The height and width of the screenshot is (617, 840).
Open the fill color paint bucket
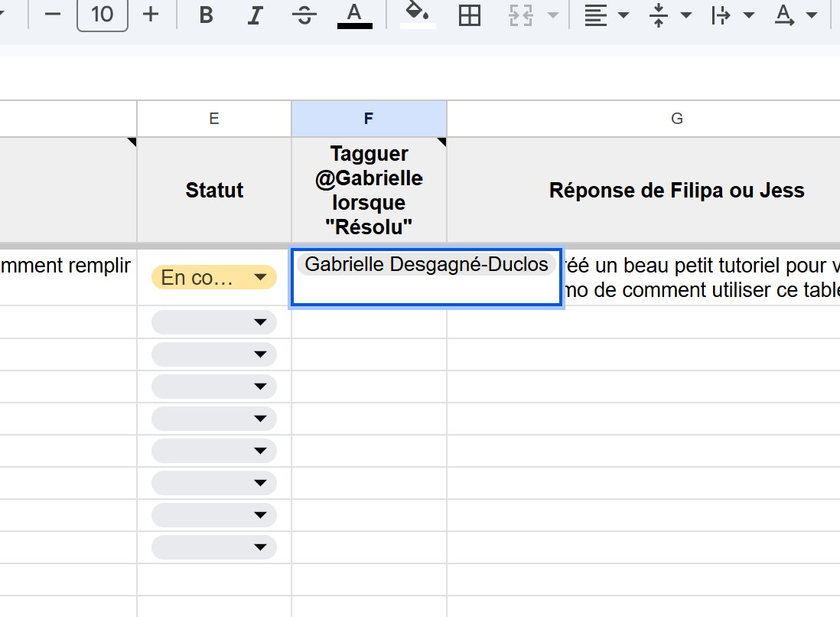pyautogui.click(x=418, y=15)
